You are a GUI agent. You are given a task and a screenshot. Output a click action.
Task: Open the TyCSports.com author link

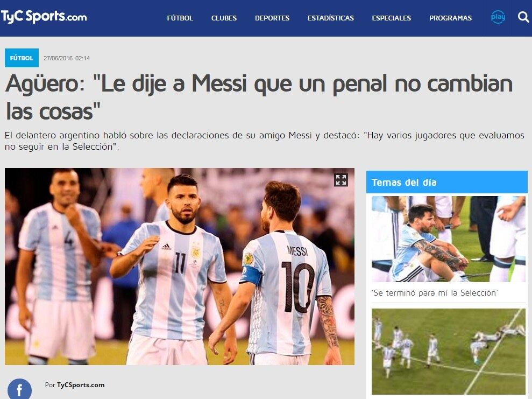tap(81, 385)
